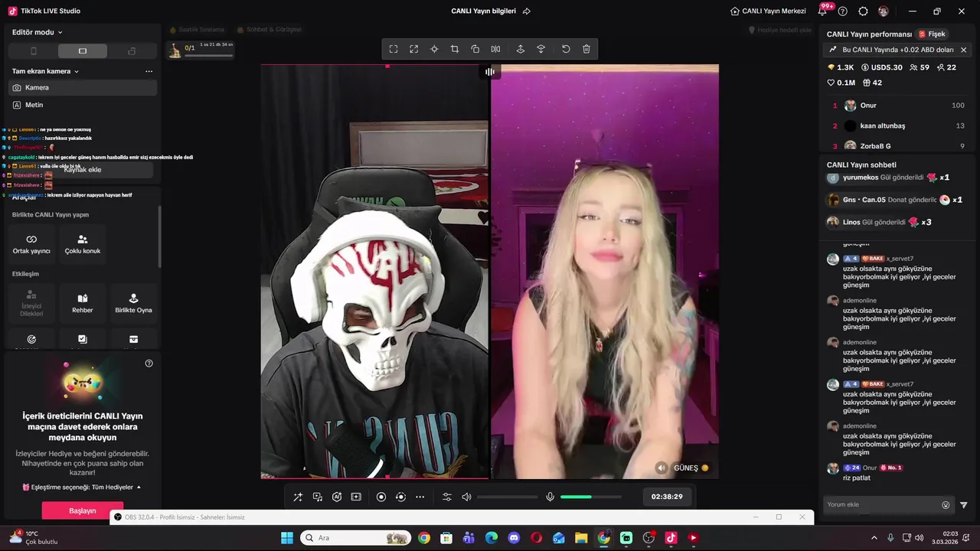
Task: Switch to landscape layout mode
Action: point(83,51)
